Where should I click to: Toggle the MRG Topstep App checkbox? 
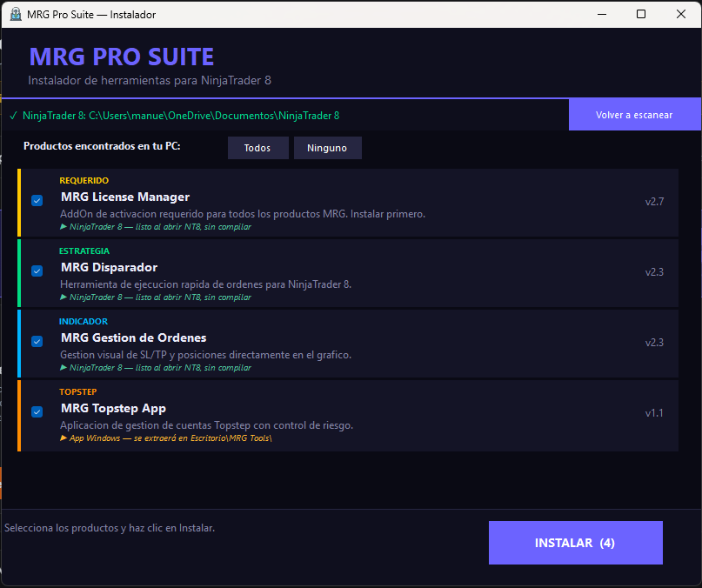[37, 411]
